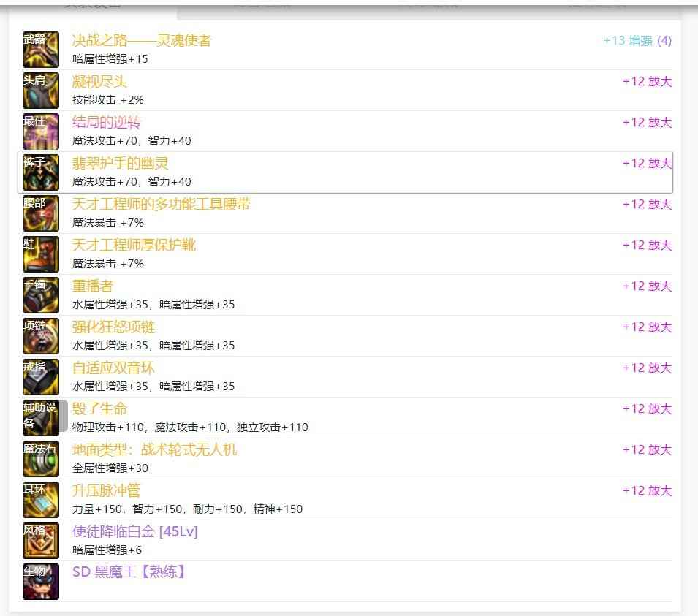Select the highlighted 翡翠护手的幽灵 row
This screenshot has height=616, width=698.
(345, 172)
